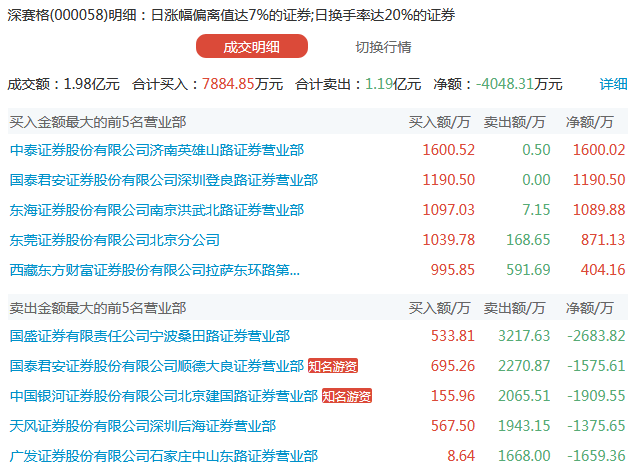Open 国盛证券宁波桑田路证券营业部 link
634x468 pixels.
point(150,336)
